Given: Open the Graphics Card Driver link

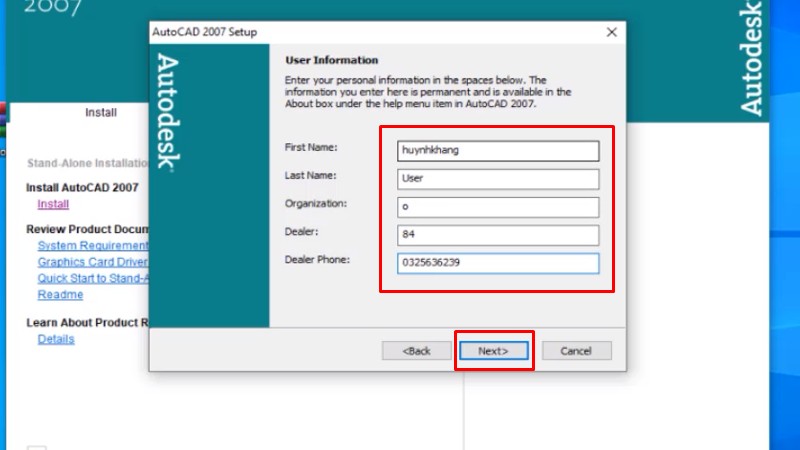Looking at the screenshot, I should [x=93, y=263].
